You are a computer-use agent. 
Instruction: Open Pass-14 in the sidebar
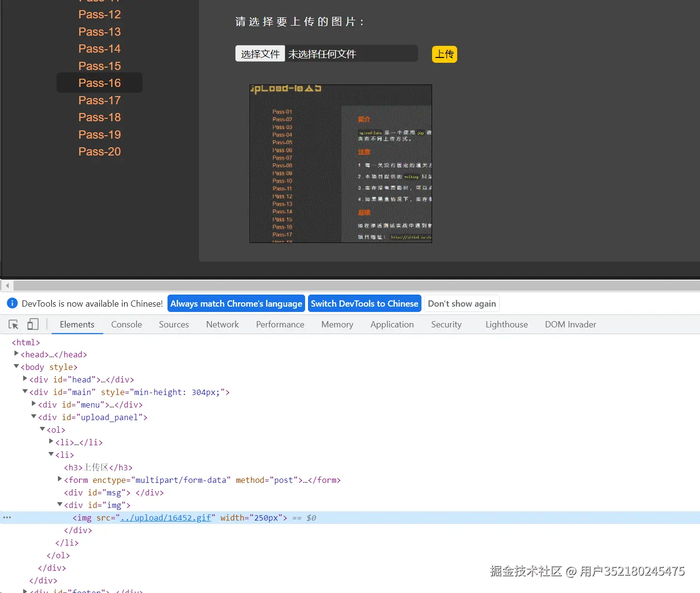[x=99, y=49]
